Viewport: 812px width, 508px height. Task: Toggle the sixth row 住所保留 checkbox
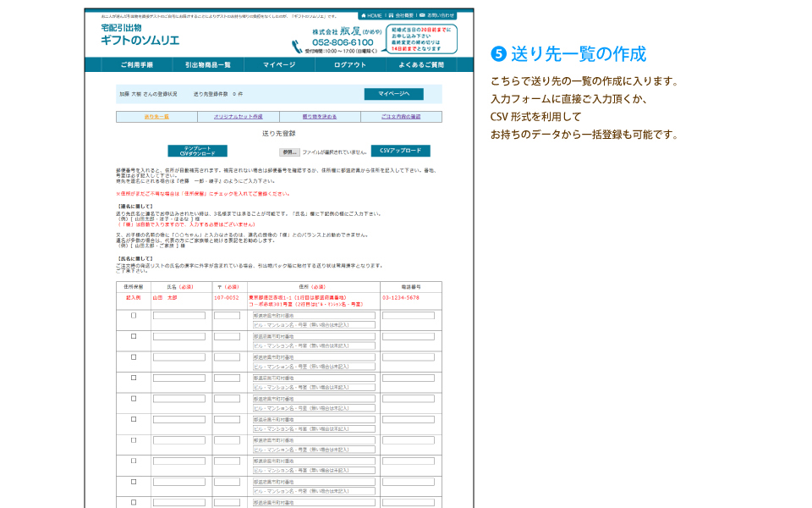134,420
